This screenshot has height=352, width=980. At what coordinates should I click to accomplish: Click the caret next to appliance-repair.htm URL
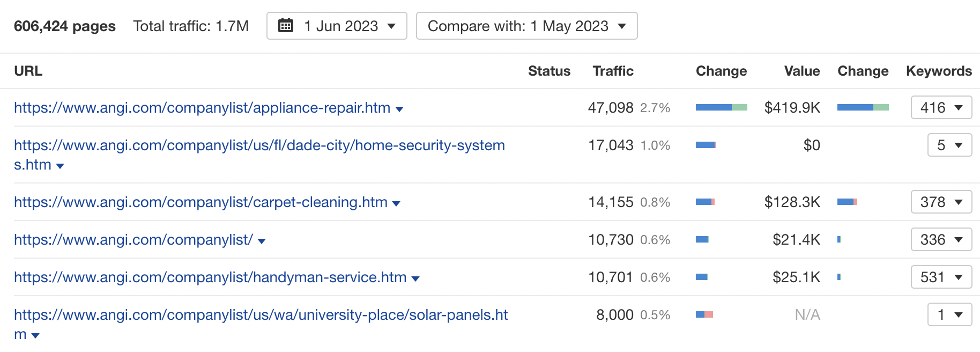click(399, 109)
